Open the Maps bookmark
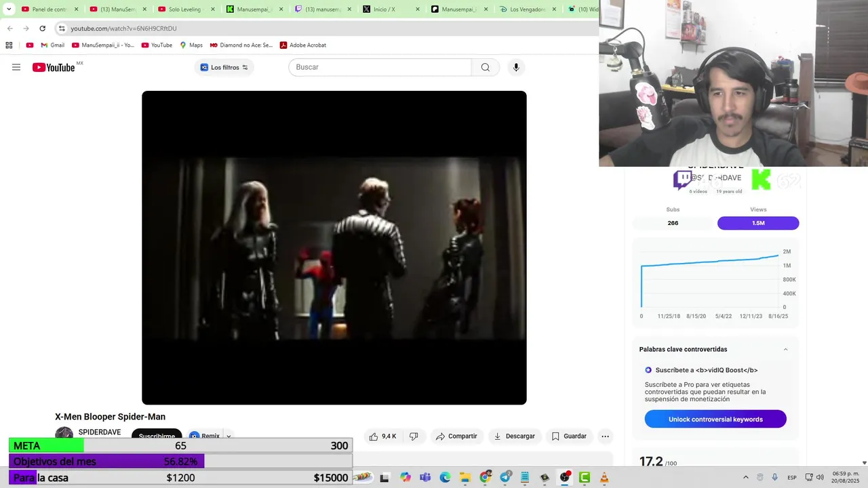 tap(191, 45)
